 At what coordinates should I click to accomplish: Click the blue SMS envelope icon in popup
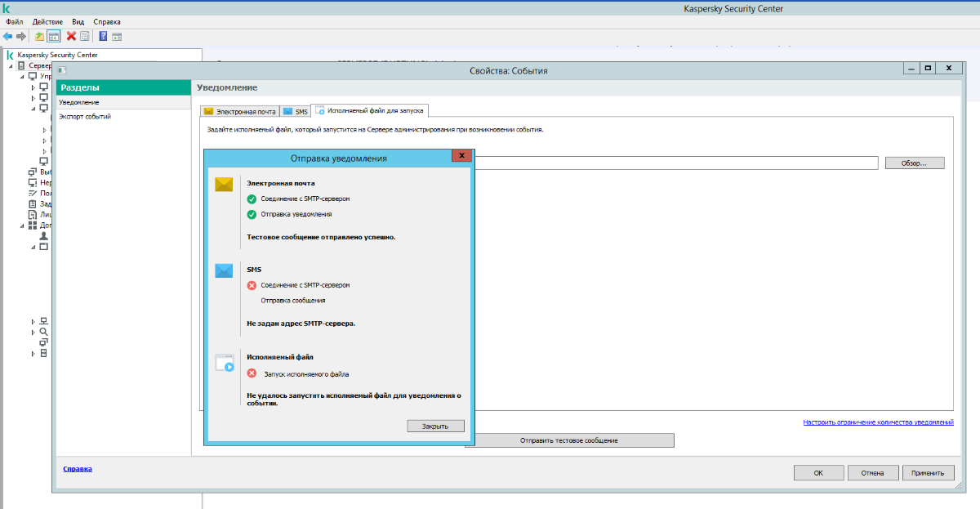(x=224, y=270)
